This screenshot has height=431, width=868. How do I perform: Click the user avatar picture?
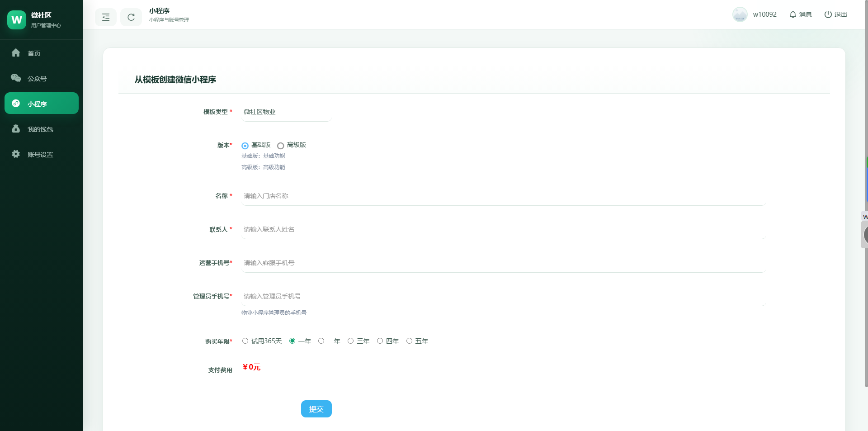point(740,14)
